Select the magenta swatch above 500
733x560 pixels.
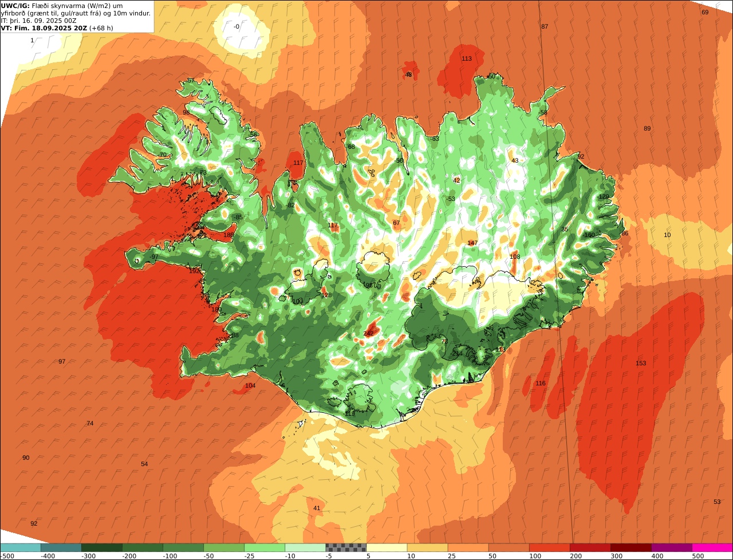coord(712,547)
